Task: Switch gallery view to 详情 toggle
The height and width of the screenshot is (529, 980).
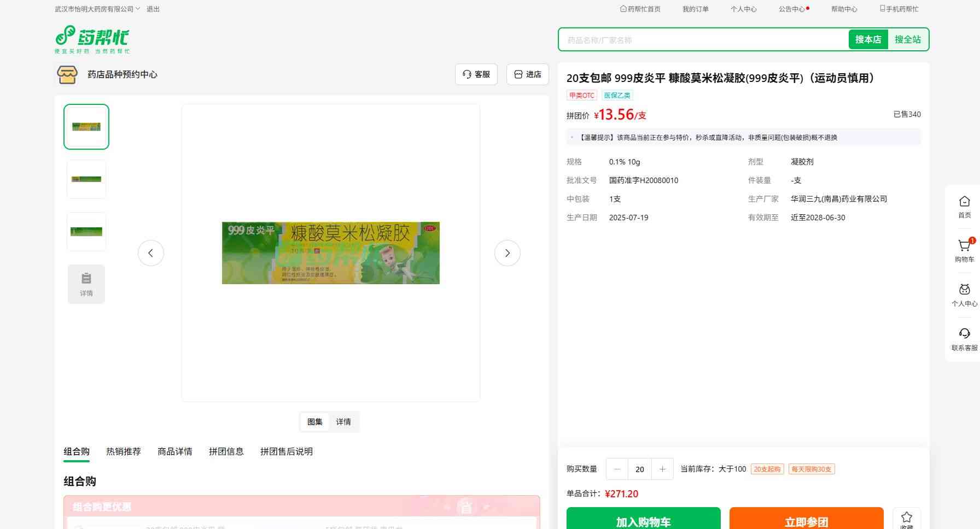Action: pos(343,422)
